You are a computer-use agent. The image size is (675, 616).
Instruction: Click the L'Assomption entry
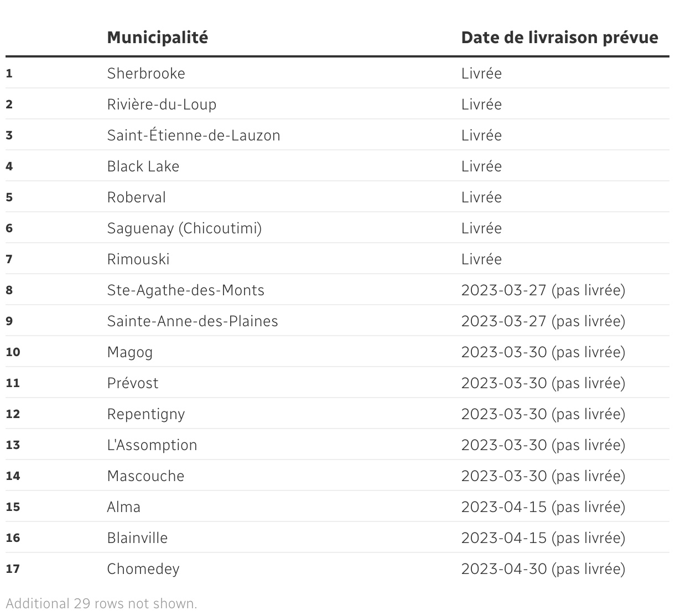(152, 445)
